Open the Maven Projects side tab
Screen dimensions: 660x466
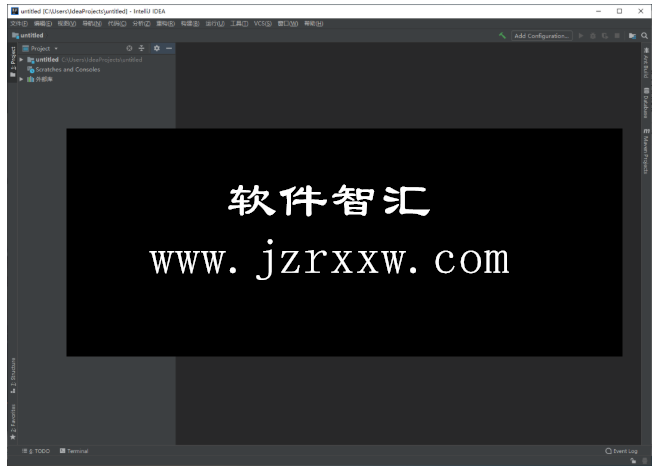[646, 151]
